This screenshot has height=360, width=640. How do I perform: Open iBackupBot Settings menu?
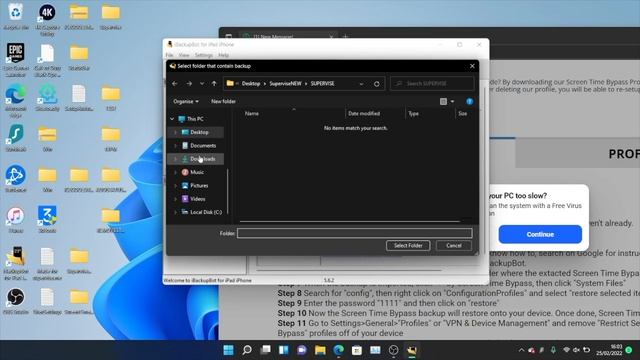pos(204,55)
